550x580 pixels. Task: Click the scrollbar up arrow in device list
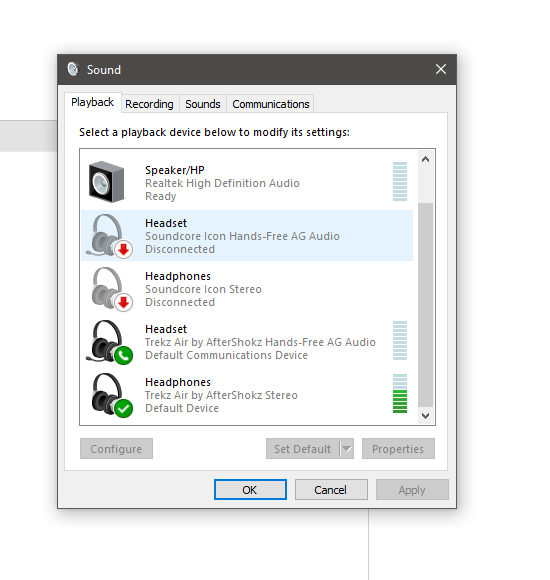tap(425, 159)
